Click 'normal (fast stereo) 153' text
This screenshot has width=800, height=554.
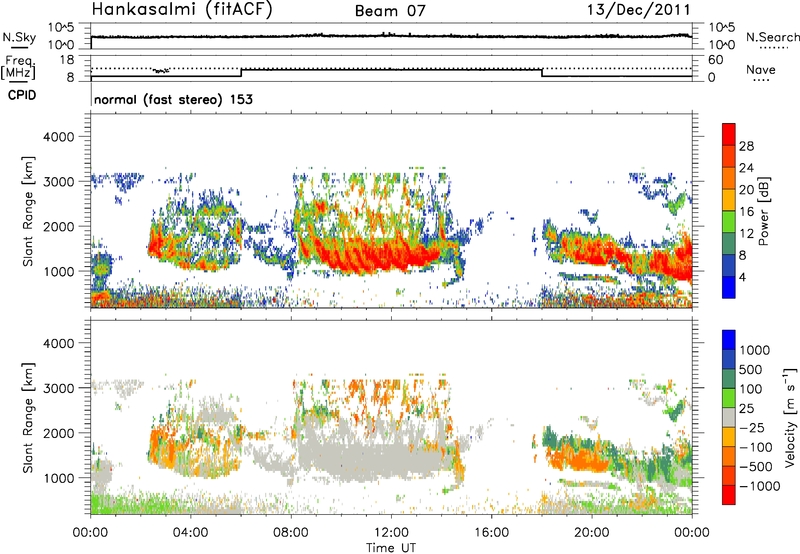pos(173,99)
